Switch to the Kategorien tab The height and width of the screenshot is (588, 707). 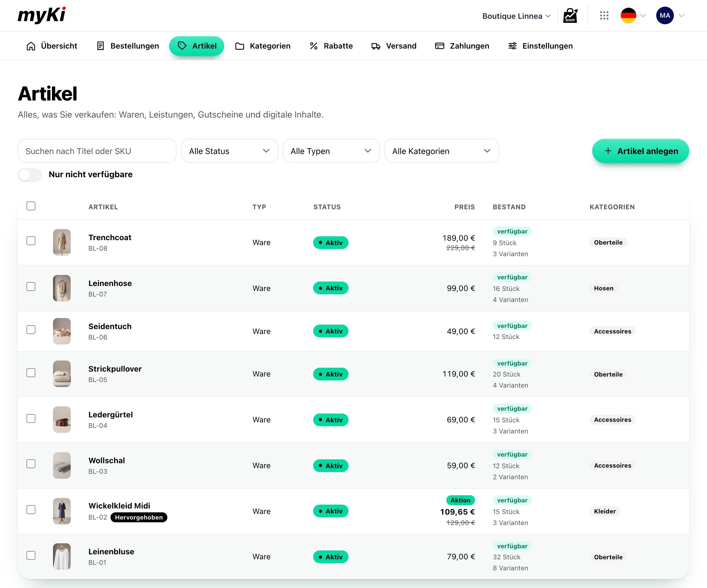(x=263, y=46)
